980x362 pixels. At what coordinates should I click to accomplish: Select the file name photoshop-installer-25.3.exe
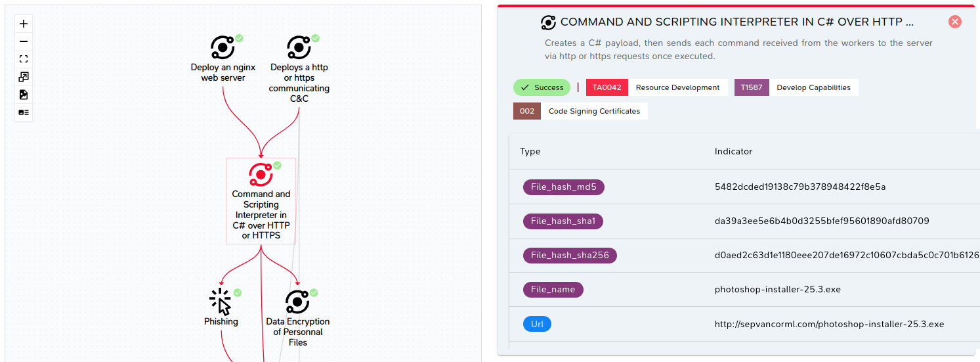[x=778, y=289]
